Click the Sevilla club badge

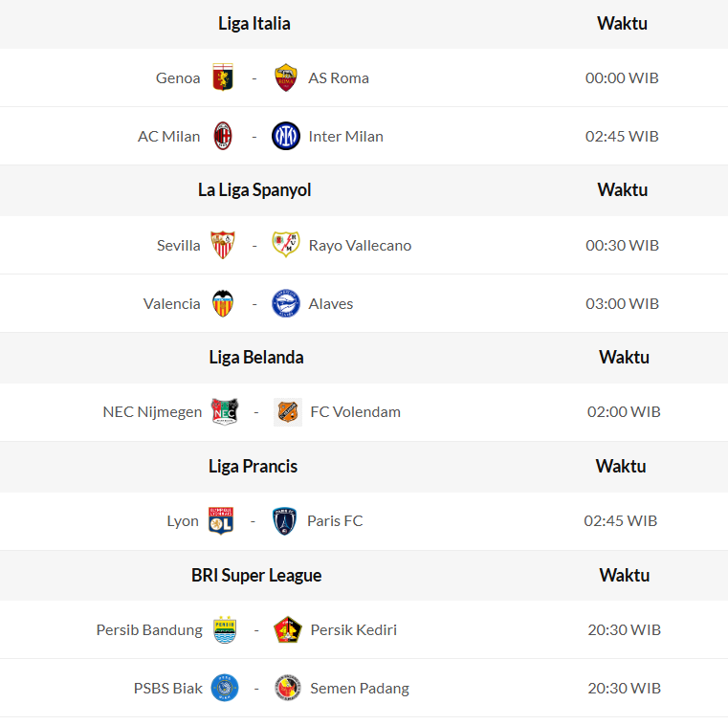pos(223,245)
